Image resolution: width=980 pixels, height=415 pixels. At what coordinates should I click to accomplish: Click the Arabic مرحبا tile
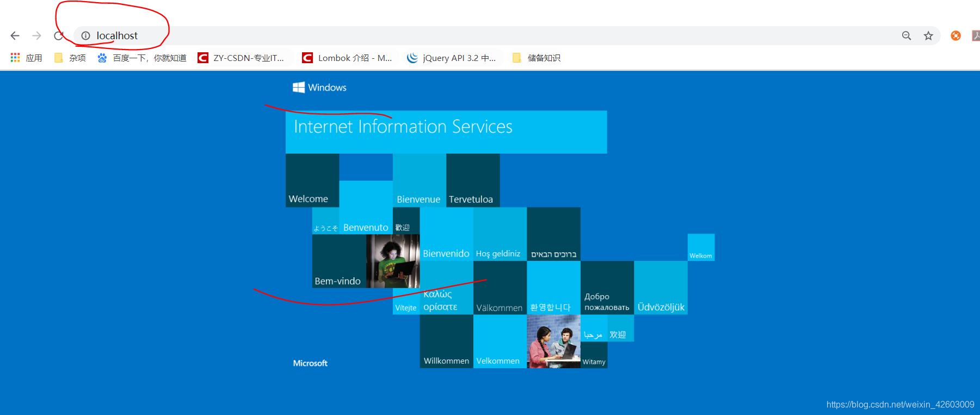click(x=594, y=328)
